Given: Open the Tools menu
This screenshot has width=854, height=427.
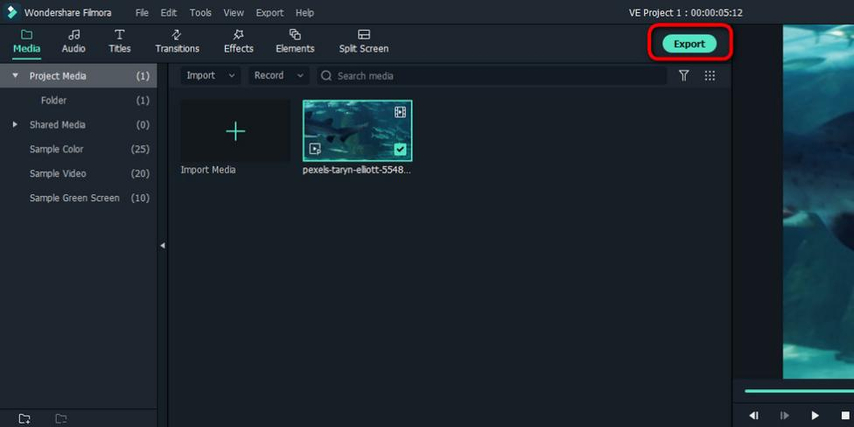Looking at the screenshot, I should (200, 13).
